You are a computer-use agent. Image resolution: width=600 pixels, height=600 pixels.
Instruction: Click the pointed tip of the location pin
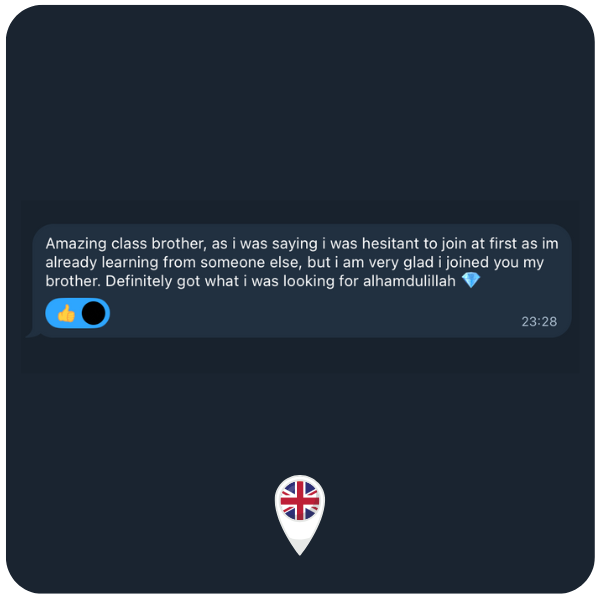(x=300, y=550)
